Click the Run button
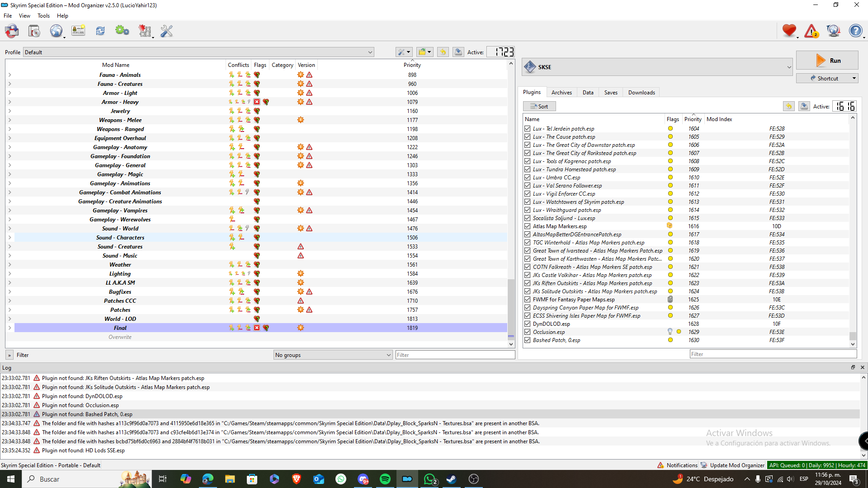Viewport: 868px width, 488px height. click(827, 61)
